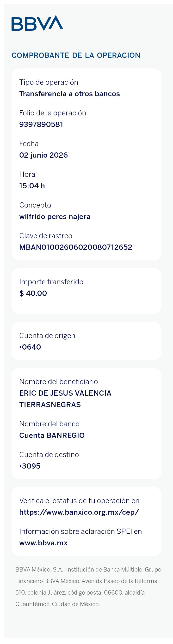Image resolution: width=173 pixels, height=644 pixels.
Task: Select the concepto wilfrido peres najera
Action: click(55, 216)
